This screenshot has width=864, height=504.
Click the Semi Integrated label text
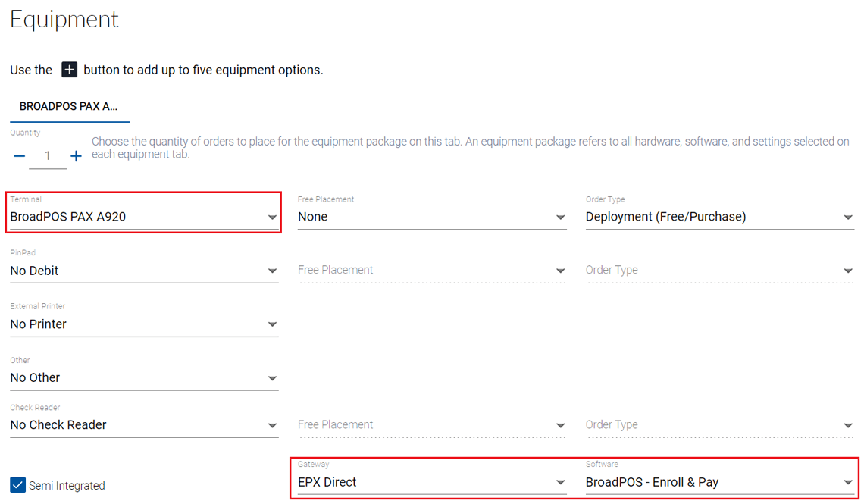click(x=67, y=485)
